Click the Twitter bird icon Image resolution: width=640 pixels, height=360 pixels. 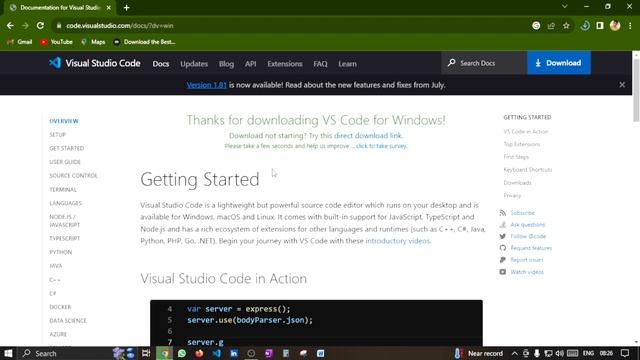tap(502, 236)
